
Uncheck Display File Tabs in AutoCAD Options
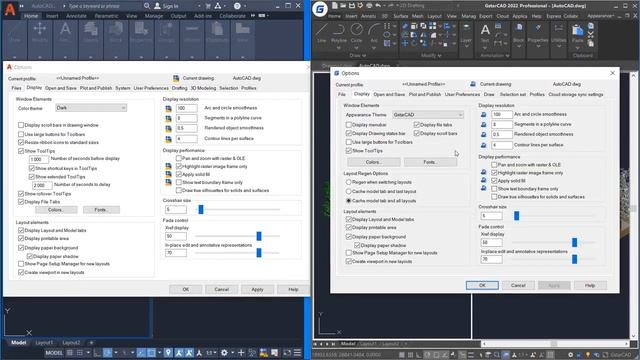(21, 202)
